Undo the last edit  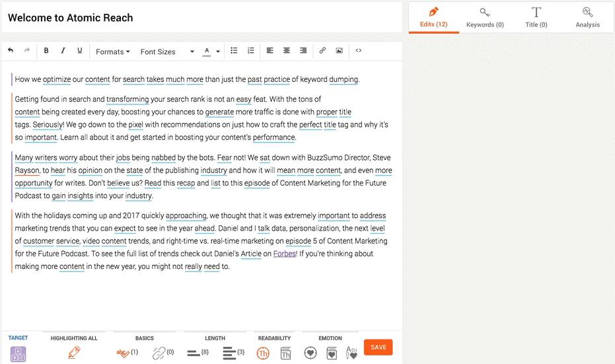pos(11,50)
